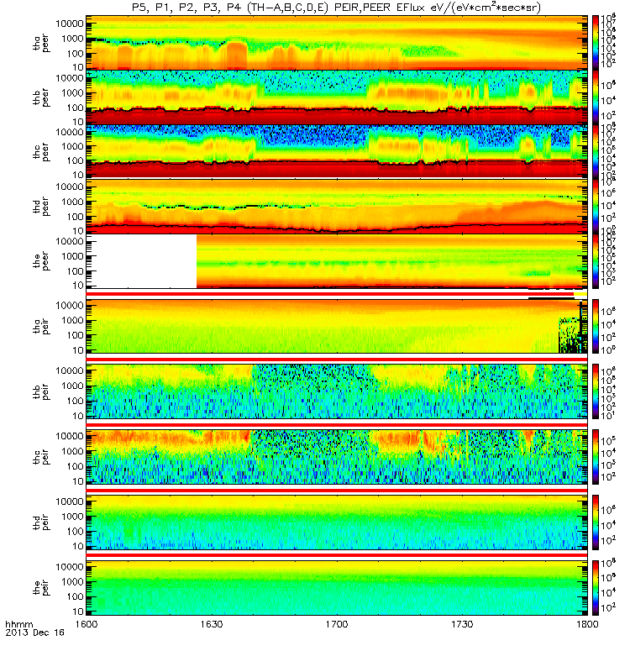
Task: Click the 'tha peer' axis label
Action: click(x=41, y=44)
